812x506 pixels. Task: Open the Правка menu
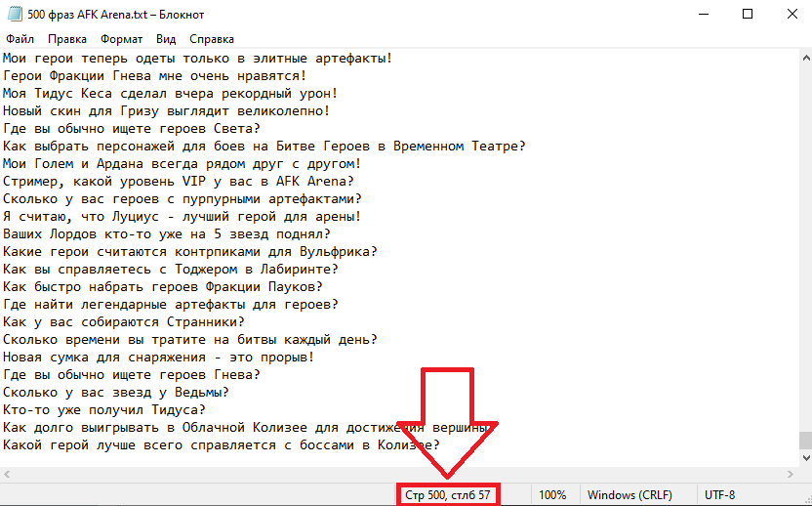[x=66, y=39]
